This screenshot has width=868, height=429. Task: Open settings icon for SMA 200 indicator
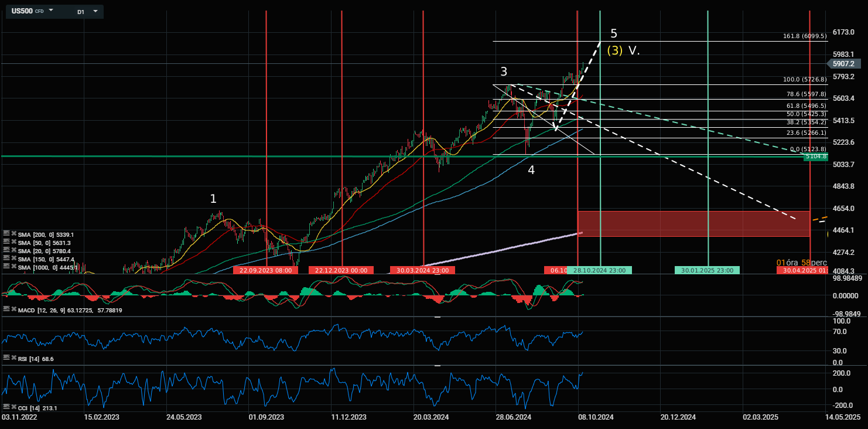6,234
